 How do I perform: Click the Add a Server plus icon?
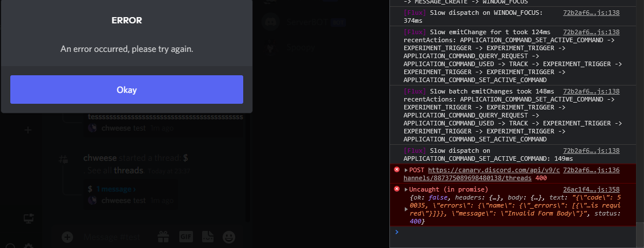point(27,130)
